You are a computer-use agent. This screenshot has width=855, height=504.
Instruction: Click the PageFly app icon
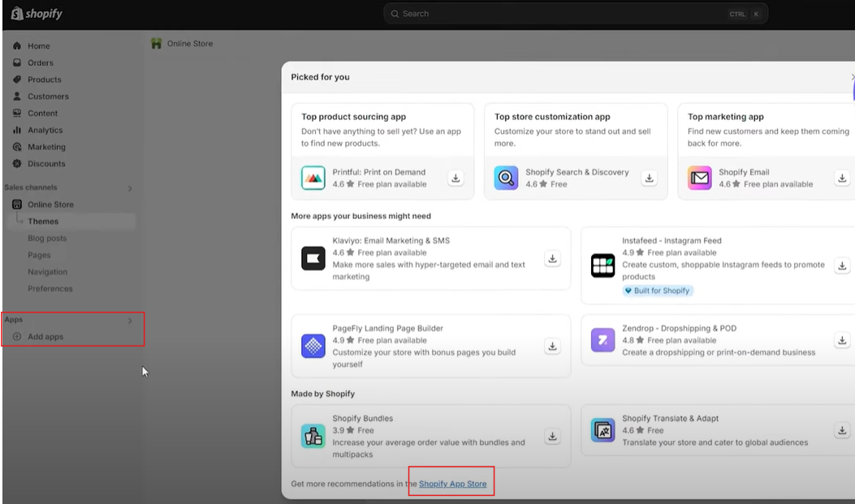point(313,346)
